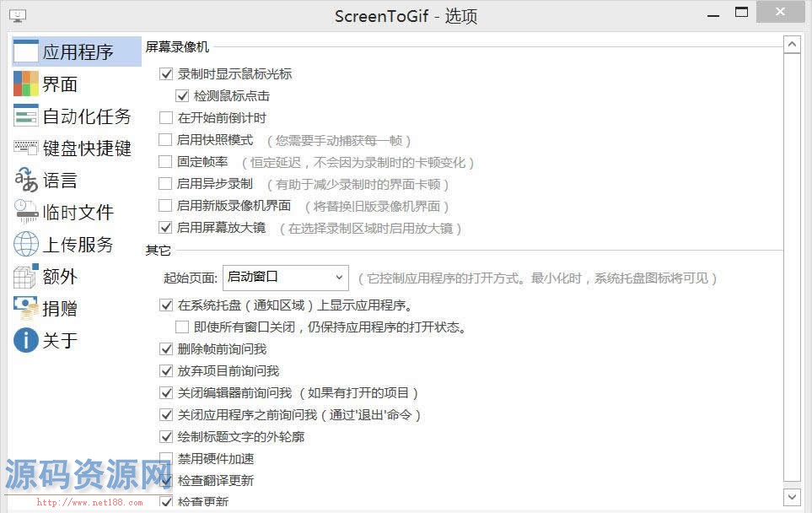
Task: Open the 起始页面 启动窗口 dropdown
Action: tap(285, 278)
